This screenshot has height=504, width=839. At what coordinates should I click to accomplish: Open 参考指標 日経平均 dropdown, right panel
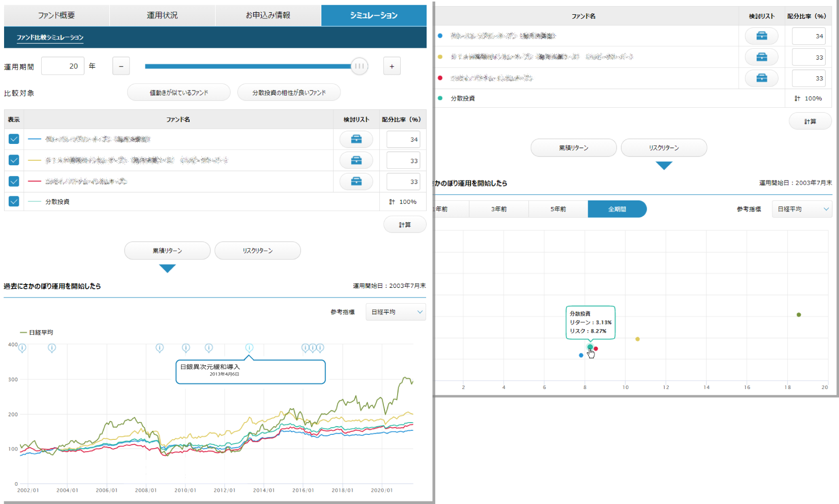point(802,209)
